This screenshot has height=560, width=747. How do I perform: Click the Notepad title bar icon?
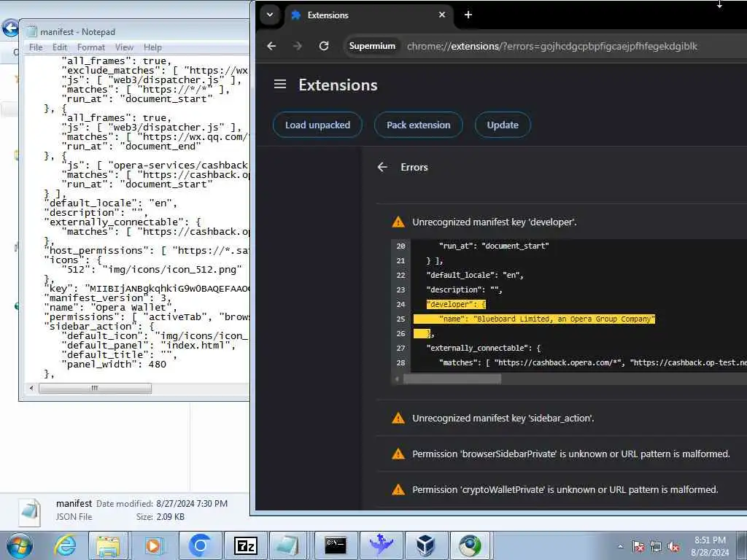click(31, 31)
